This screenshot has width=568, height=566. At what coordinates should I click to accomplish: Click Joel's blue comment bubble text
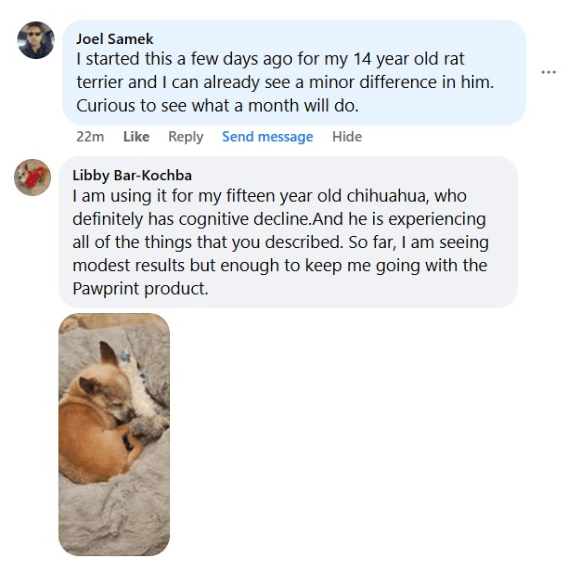[x=285, y=82]
